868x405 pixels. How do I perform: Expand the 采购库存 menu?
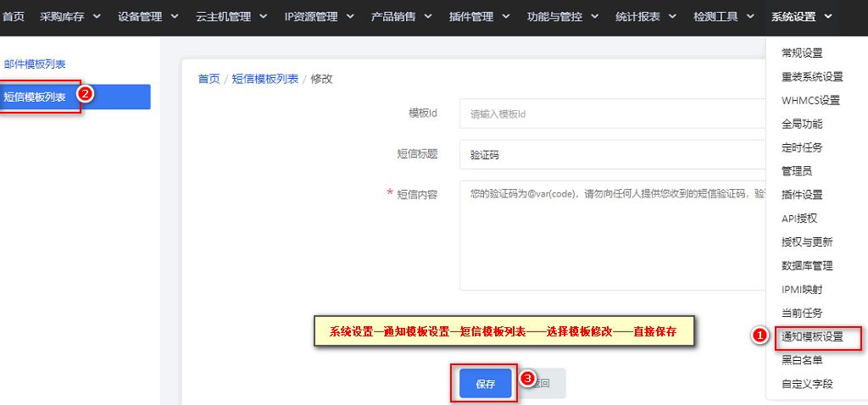pos(70,17)
